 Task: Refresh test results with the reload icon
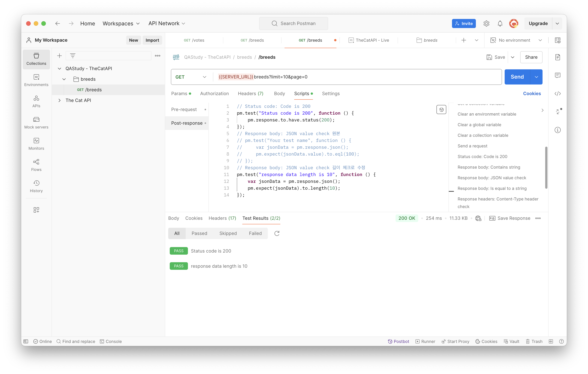277,233
